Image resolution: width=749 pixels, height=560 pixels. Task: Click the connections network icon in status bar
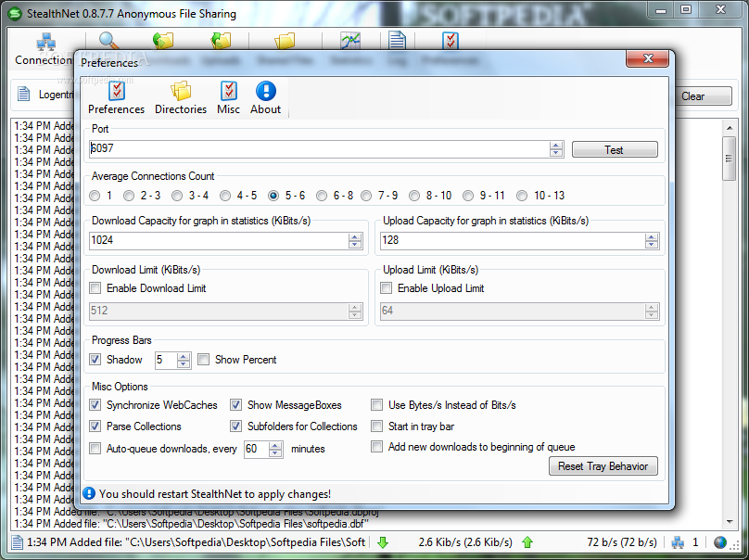(x=678, y=542)
